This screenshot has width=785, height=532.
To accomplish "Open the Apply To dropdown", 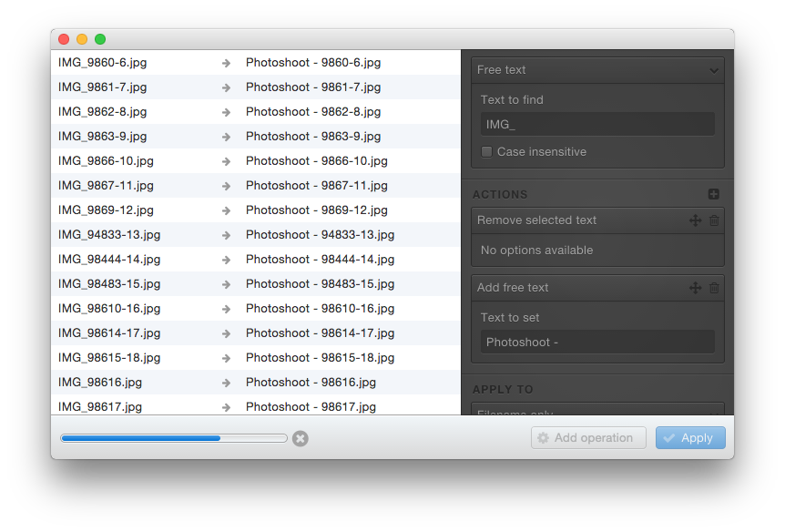I will click(x=597, y=410).
